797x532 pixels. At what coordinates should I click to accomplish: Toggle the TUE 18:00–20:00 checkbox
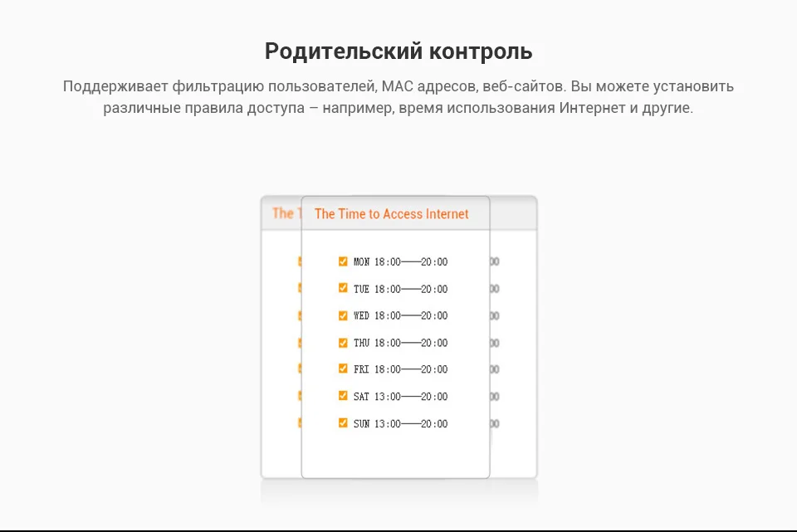[343, 288]
